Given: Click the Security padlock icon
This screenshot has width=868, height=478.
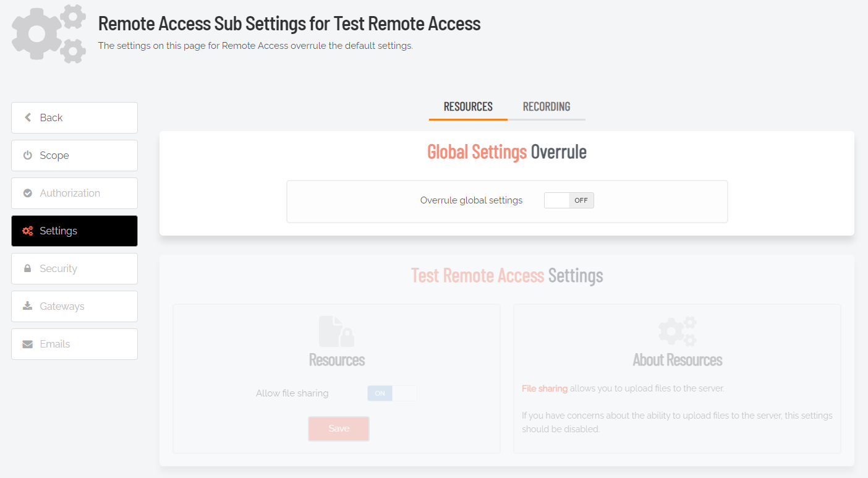Looking at the screenshot, I should (28, 268).
